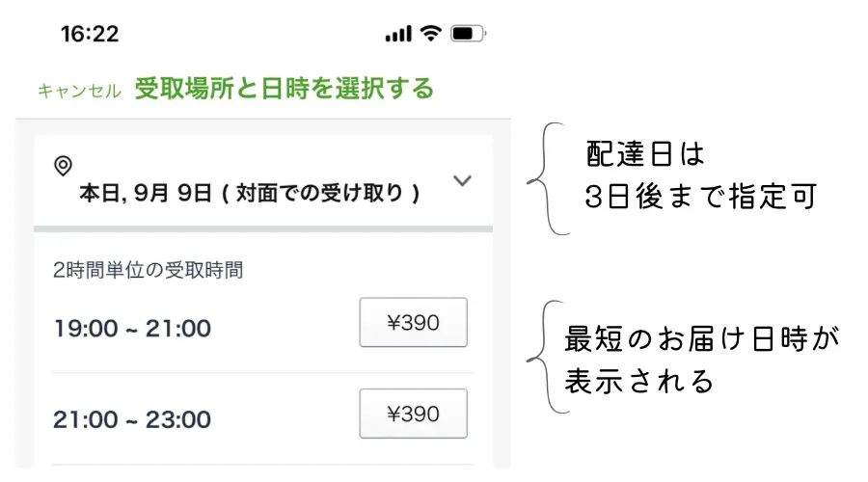Click キャンセル to cancel selection
868x482 pixels.
click(x=79, y=91)
